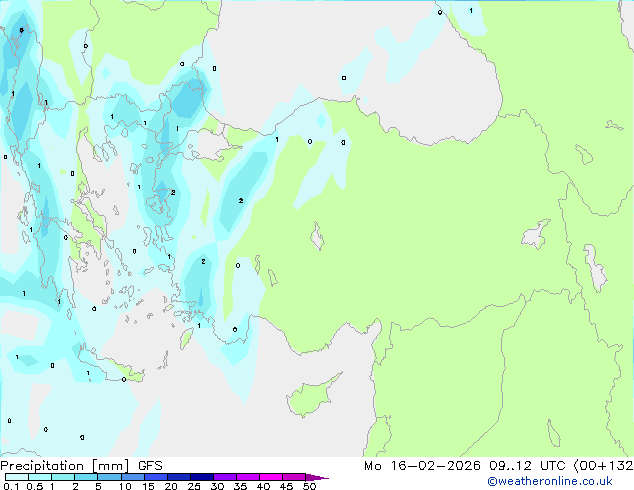This screenshot has width=634, height=490.
Task: Choose the 20–25 mm legend color box
Action: 179,477
